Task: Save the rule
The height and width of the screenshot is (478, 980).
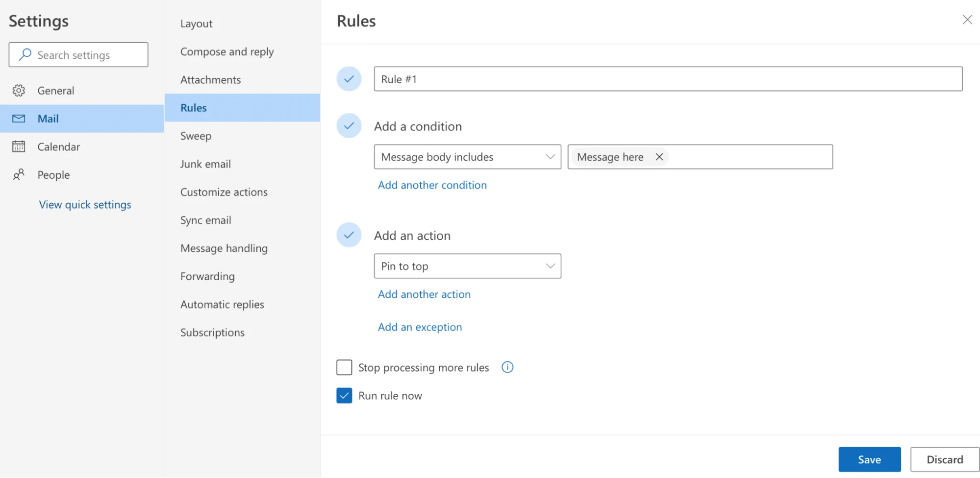Action: coord(869,459)
